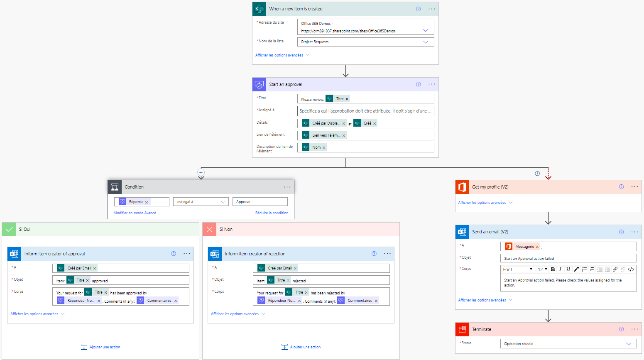Click 'Modifier en mode Avancé' link
Screen dimensions: 644x360
point(135,213)
